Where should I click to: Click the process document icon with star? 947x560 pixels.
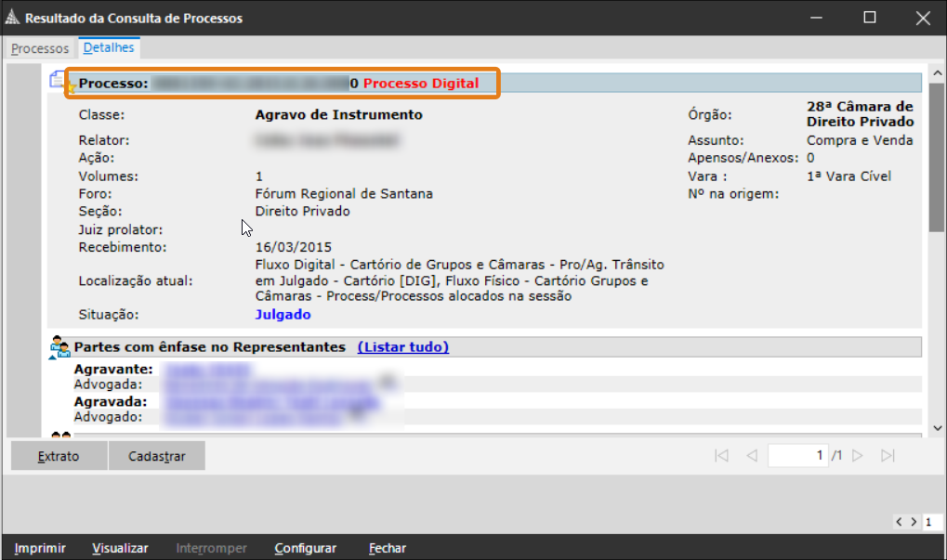(x=58, y=82)
